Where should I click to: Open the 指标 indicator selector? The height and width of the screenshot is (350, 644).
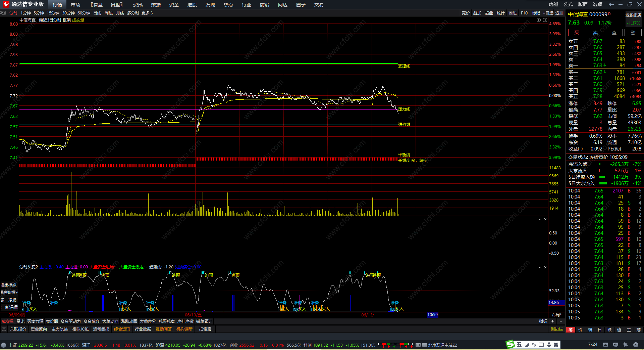click(x=543, y=321)
